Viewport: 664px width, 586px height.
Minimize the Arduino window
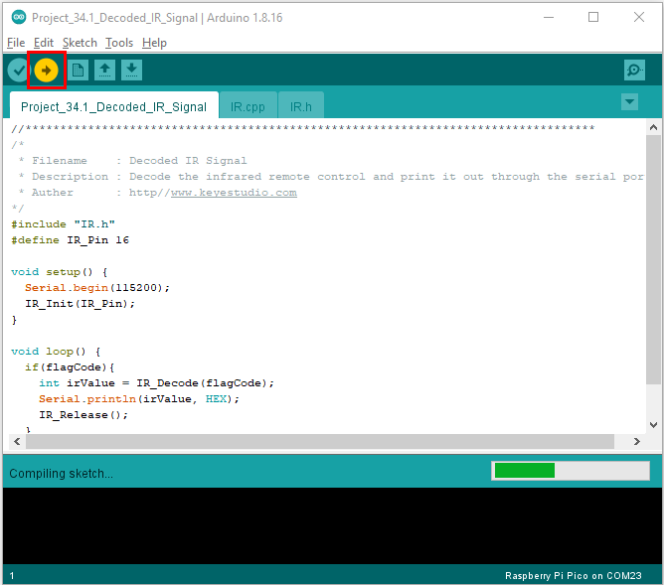tap(549, 17)
